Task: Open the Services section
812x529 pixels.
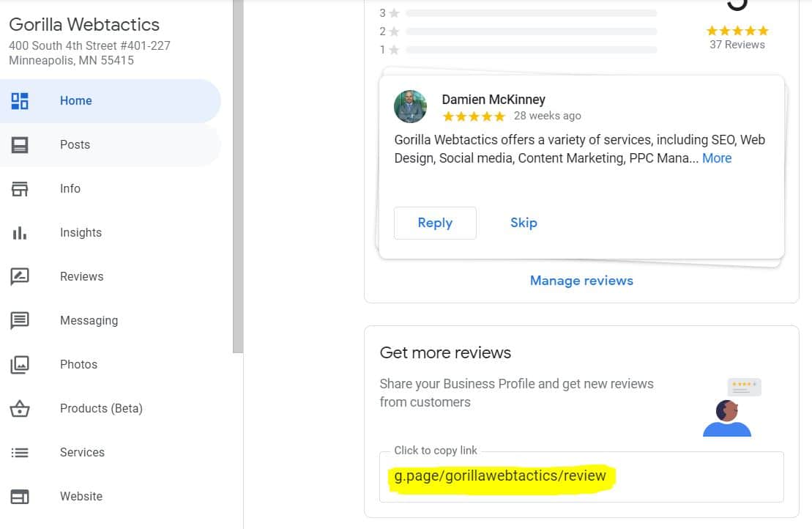Action: (x=111, y=453)
